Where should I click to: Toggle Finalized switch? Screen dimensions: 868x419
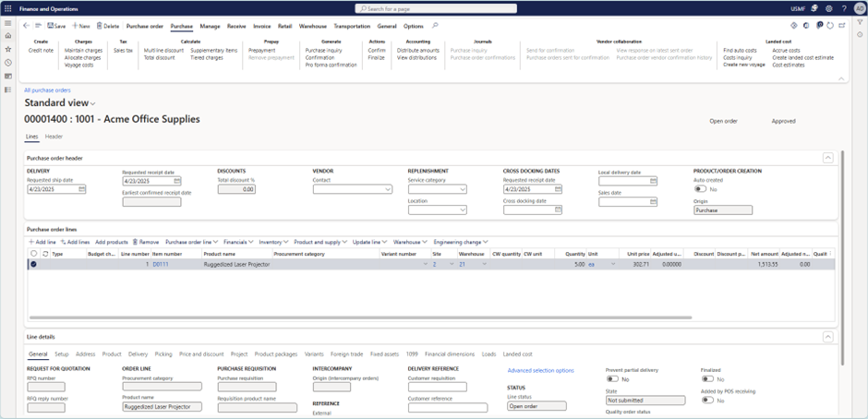tap(707, 379)
